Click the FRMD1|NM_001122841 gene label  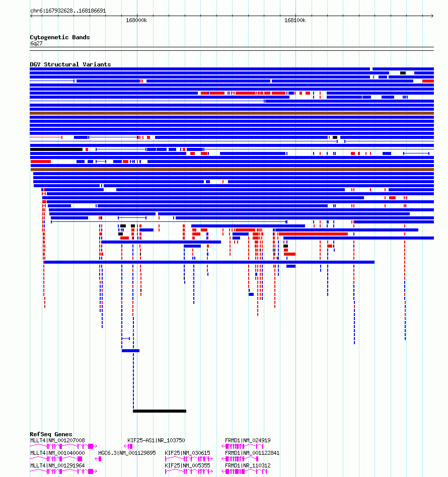pos(252,453)
